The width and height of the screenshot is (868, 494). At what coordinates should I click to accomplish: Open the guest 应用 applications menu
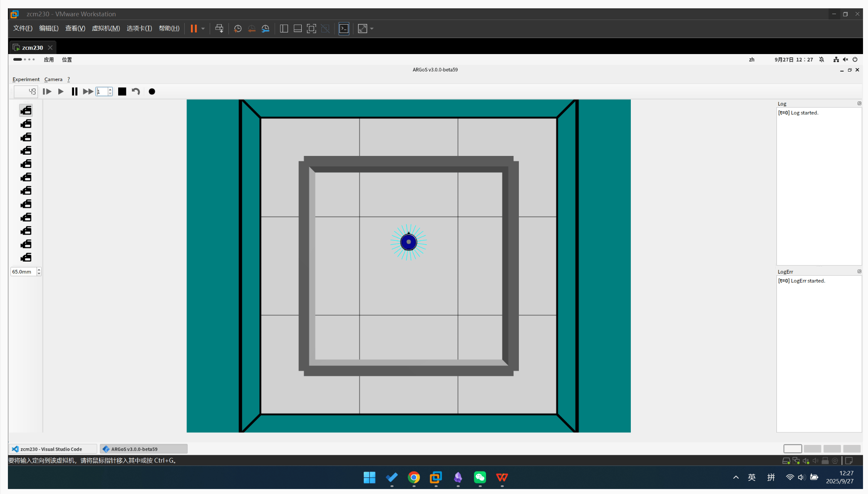click(49, 59)
